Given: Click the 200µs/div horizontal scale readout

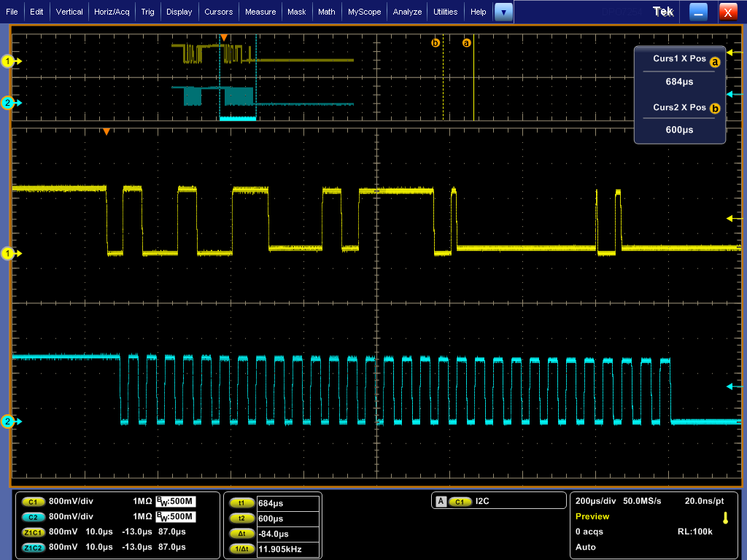Looking at the screenshot, I should pyautogui.click(x=596, y=502).
